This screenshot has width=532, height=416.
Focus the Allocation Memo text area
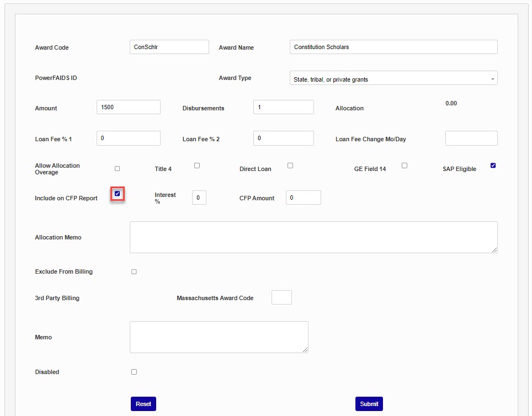[x=313, y=237]
